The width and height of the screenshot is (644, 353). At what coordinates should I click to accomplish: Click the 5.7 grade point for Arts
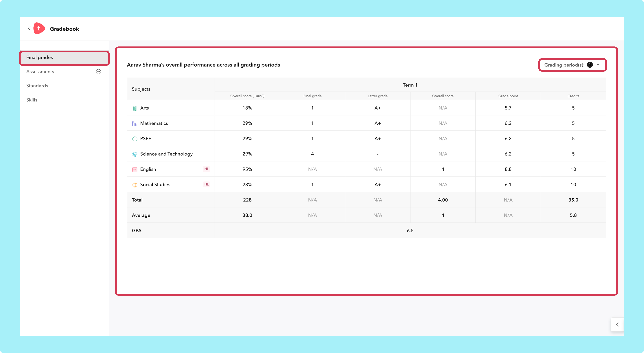pos(508,108)
